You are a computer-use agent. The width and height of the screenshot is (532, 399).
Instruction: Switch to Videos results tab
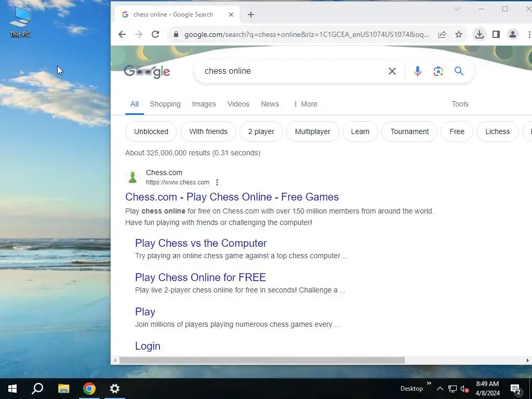(238, 104)
